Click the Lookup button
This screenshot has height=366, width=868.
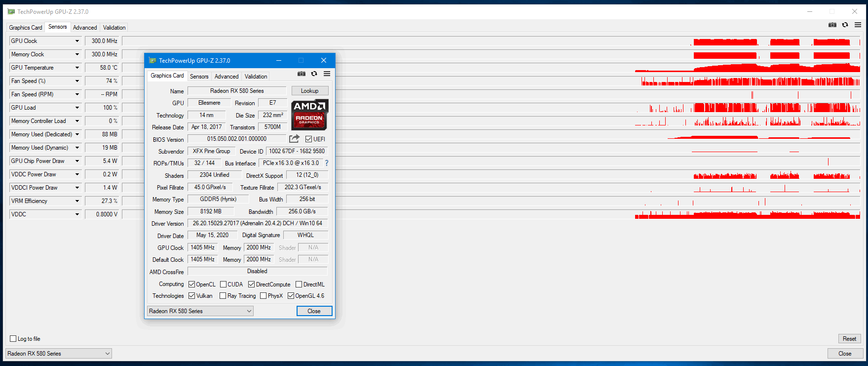[310, 91]
